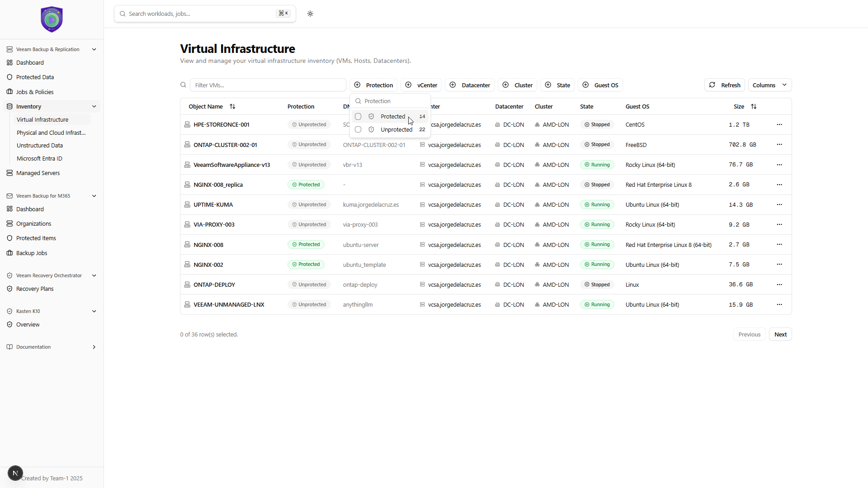Sort by Object Name arrows icon

(x=232, y=107)
